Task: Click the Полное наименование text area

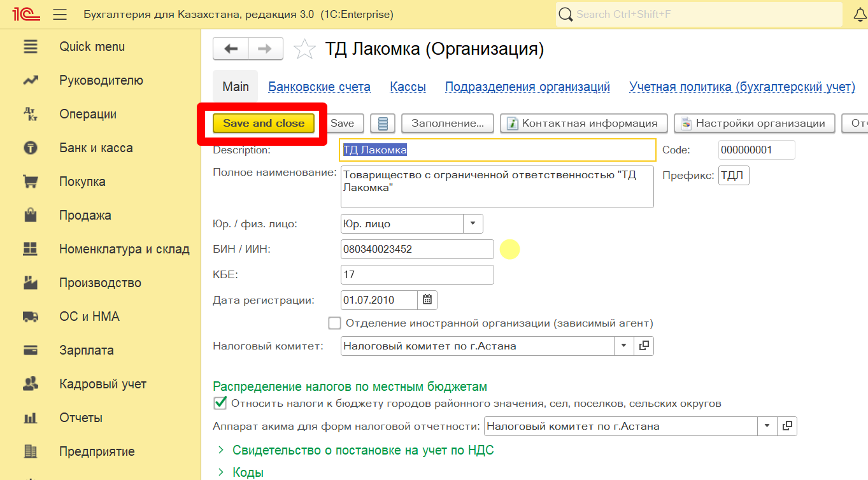Action: coord(497,187)
